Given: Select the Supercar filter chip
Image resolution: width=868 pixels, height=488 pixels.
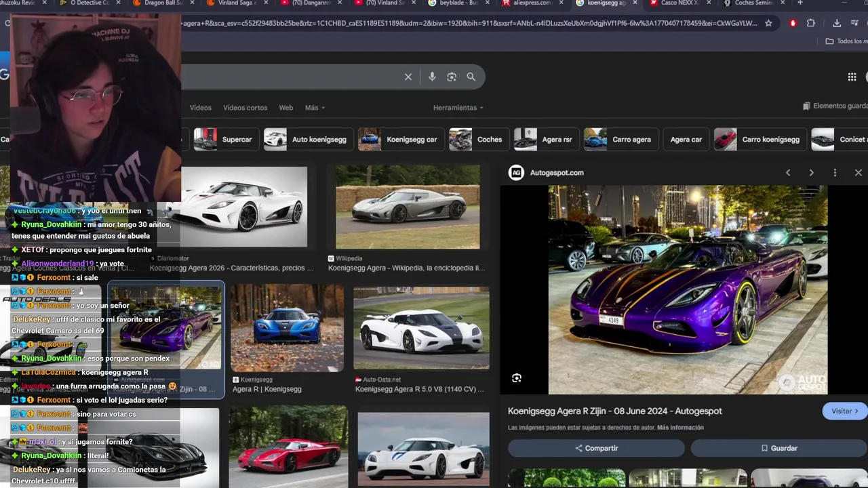Looking at the screenshot, I should pos(225,140).
